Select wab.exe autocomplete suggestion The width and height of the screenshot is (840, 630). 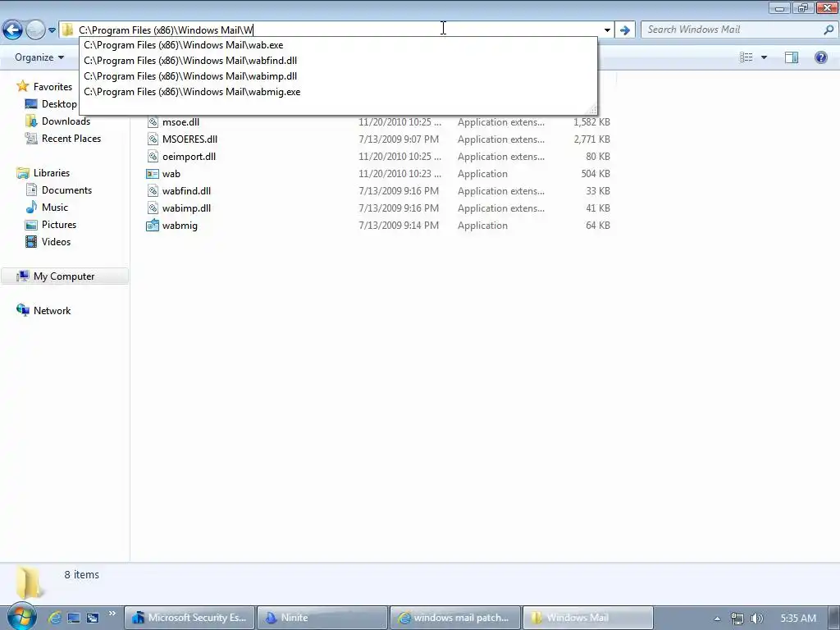[x=339, y=45]
